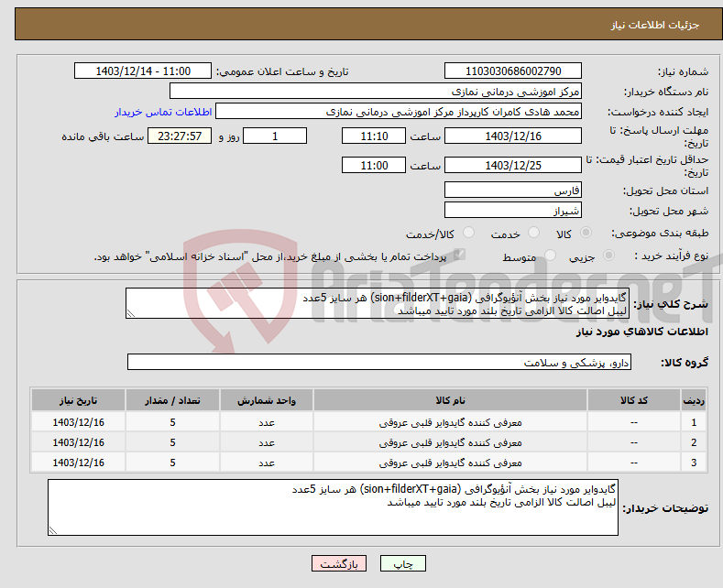
Task: Click need date 1403/12/16 in row 1
Action: [79, 422]
